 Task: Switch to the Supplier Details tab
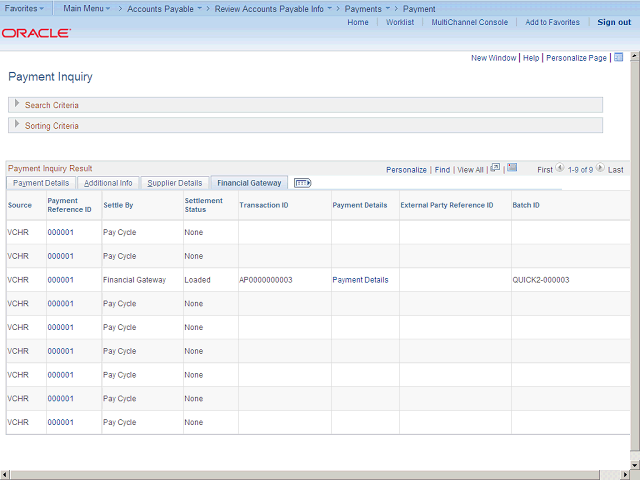pos(175,183)
